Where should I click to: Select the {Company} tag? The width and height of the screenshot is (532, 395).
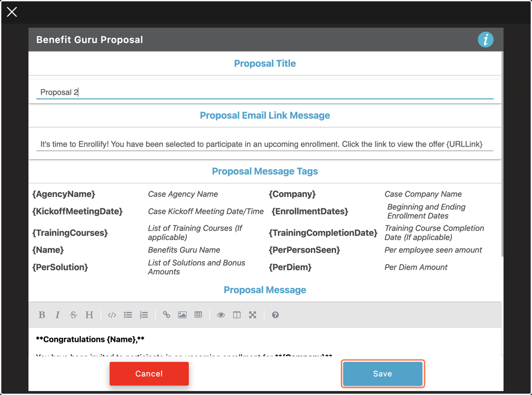coord(292,194)
